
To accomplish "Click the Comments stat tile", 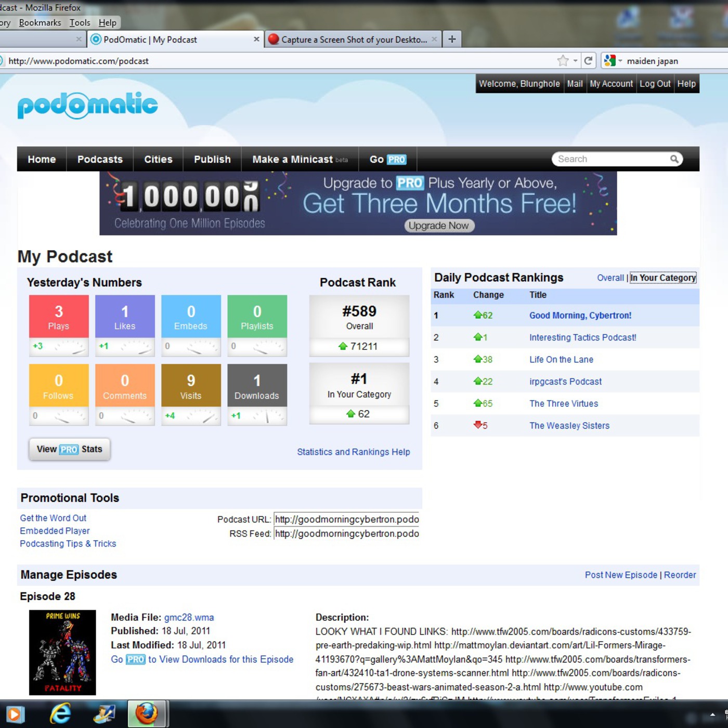I will coord(125,395).
